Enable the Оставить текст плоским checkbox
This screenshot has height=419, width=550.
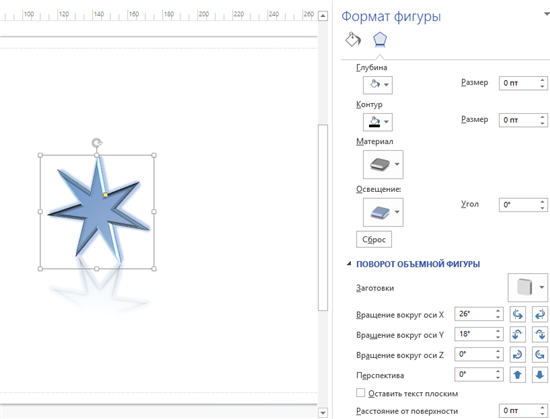tap(360, 393)
